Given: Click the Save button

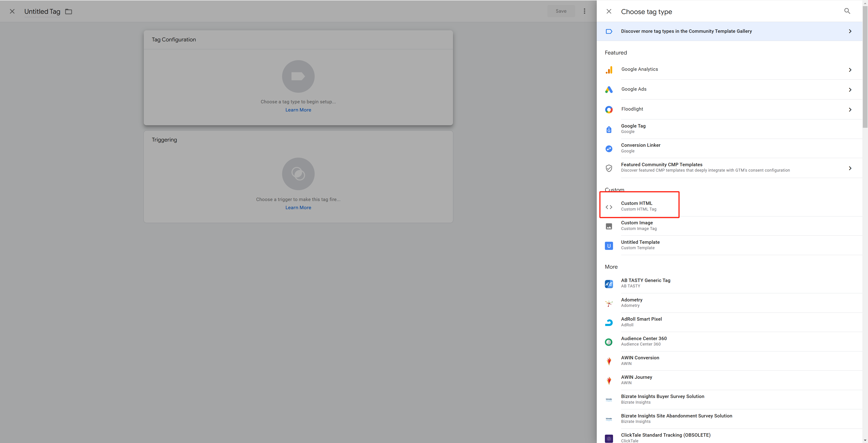Looking at the screenshot, I should (x=561, y=11).
